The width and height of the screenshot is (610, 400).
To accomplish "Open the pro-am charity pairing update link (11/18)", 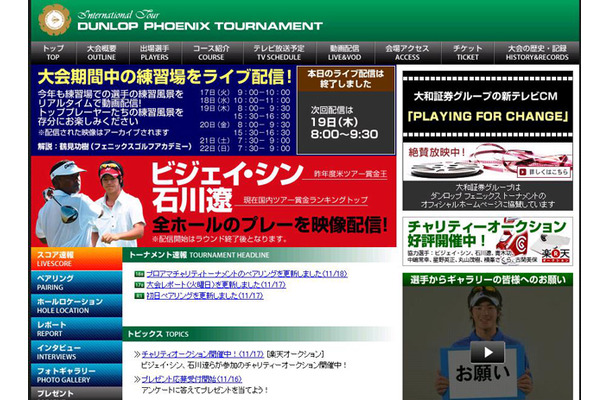I will click(247, 274).
